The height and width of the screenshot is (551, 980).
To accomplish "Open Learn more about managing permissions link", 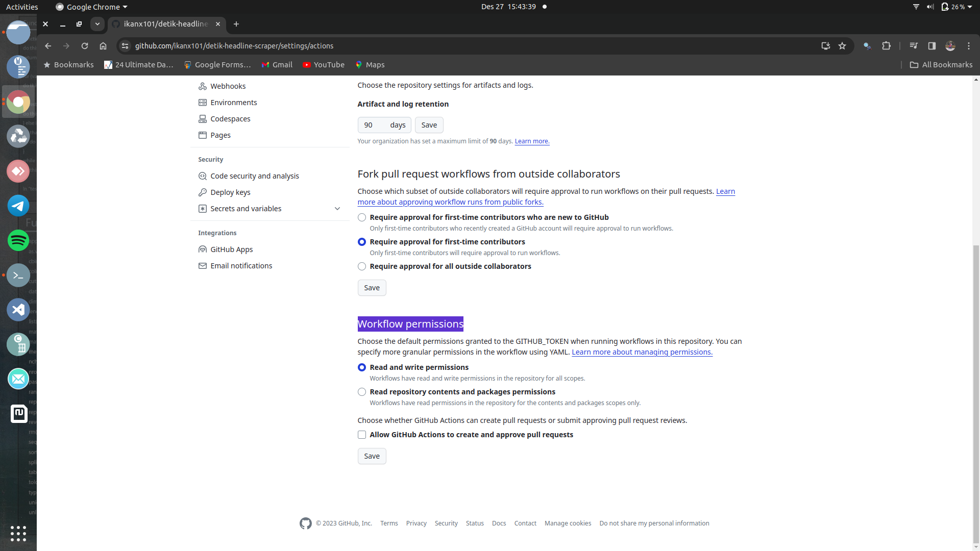I will tap(642, 352).
